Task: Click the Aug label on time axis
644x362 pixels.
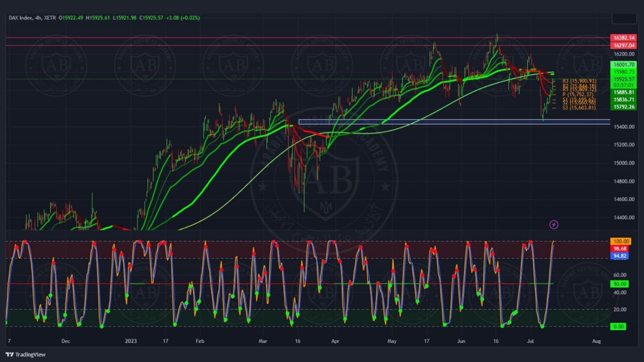Action: [x=596, y=341]
